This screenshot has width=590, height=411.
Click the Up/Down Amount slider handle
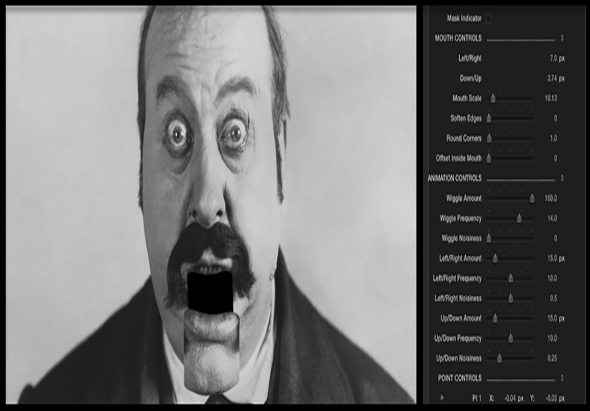tap(495, 318)
